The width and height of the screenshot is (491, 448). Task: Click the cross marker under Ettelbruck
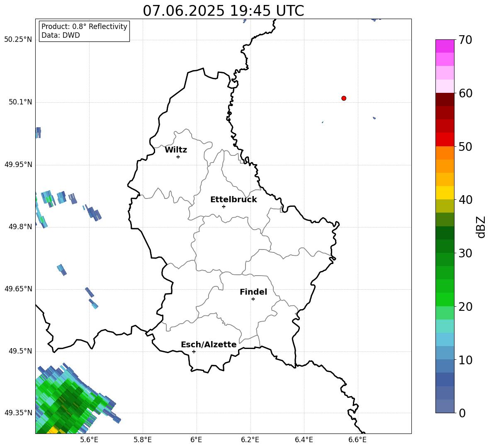pyautogui.click(x=224, y=206)
